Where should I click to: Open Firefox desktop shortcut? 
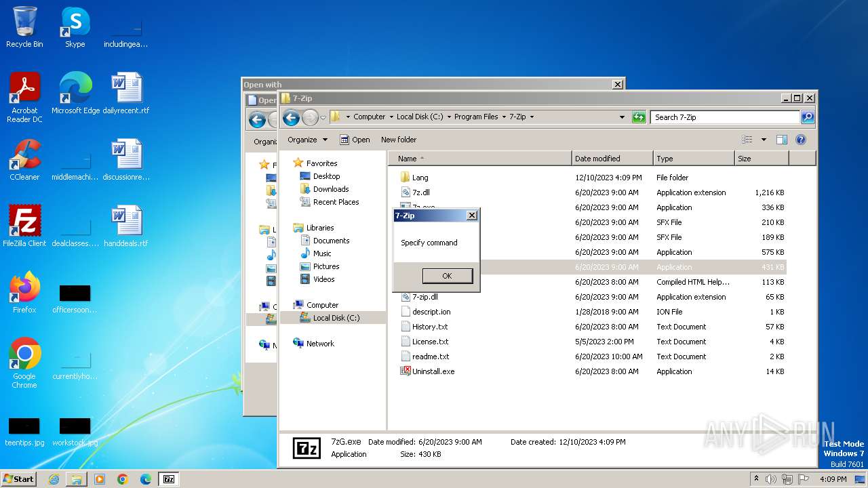tap(24, 292)
